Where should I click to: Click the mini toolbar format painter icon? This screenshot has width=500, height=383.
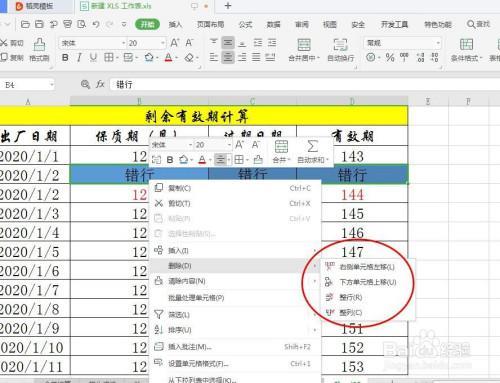pos(258,160)
